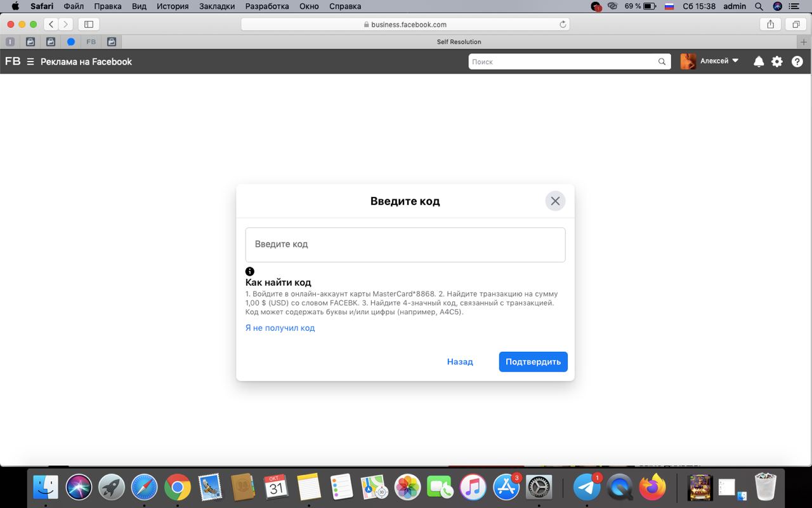Viewport: 812px width, 508px height.
Task: Add a new tab with plus button
Action: [804, 42]
